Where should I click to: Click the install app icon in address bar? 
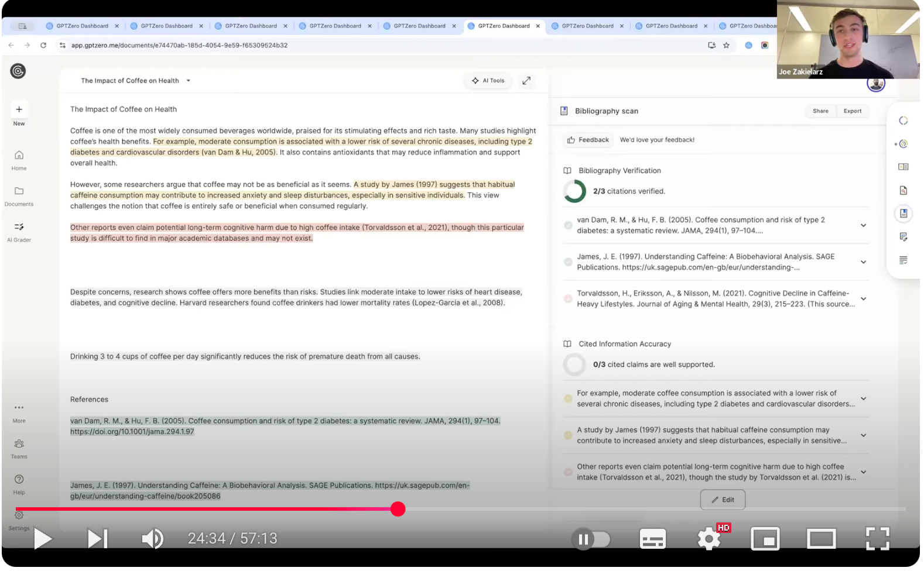[x=712, y=45]
